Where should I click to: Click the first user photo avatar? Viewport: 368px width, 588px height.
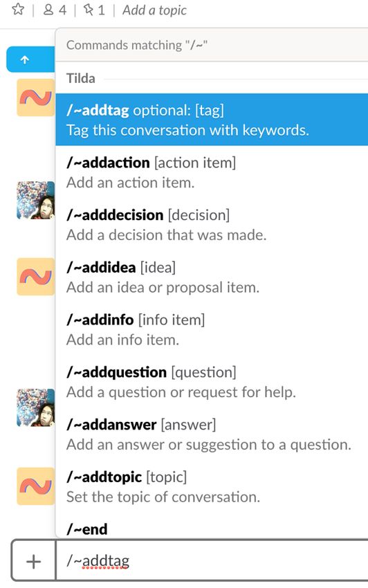pyautogui.click(x=36, y=200)
